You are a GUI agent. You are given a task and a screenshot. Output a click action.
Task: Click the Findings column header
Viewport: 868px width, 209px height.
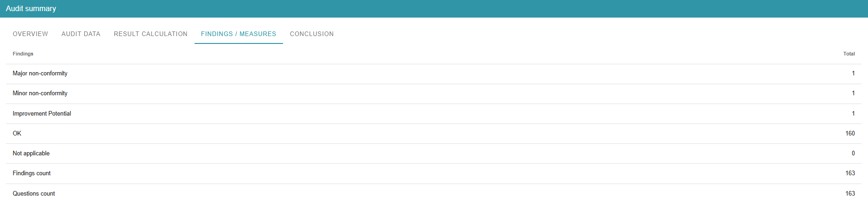tap(23, 54)
